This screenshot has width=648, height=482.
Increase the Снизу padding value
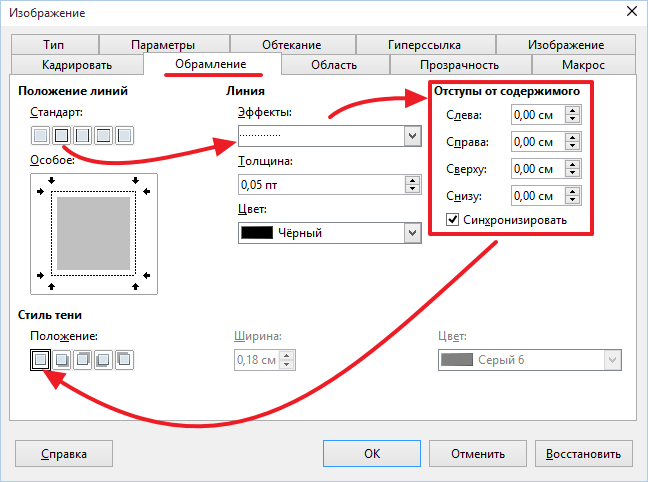pos(572,191)
